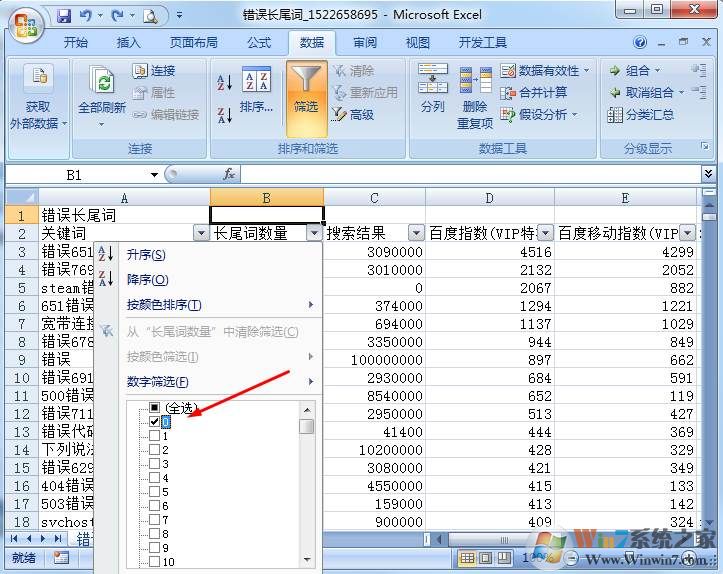Uncheck the 0 filter checkbox

154,422
